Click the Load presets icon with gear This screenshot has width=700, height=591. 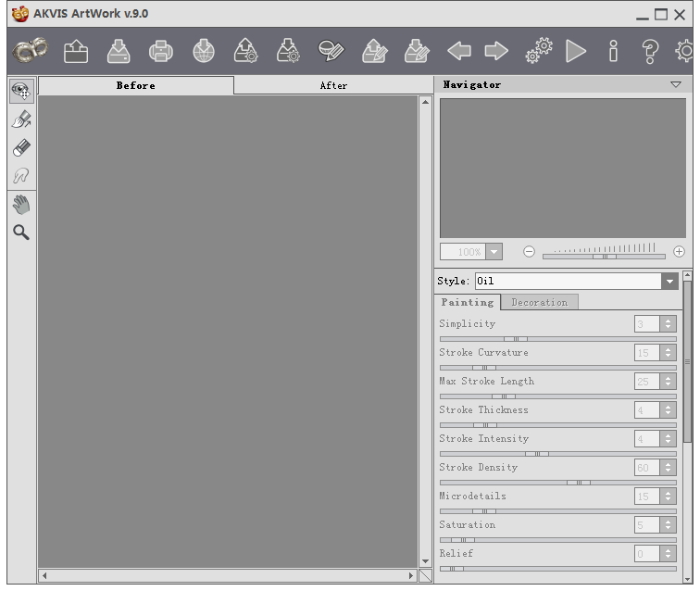tap(245, 51)
